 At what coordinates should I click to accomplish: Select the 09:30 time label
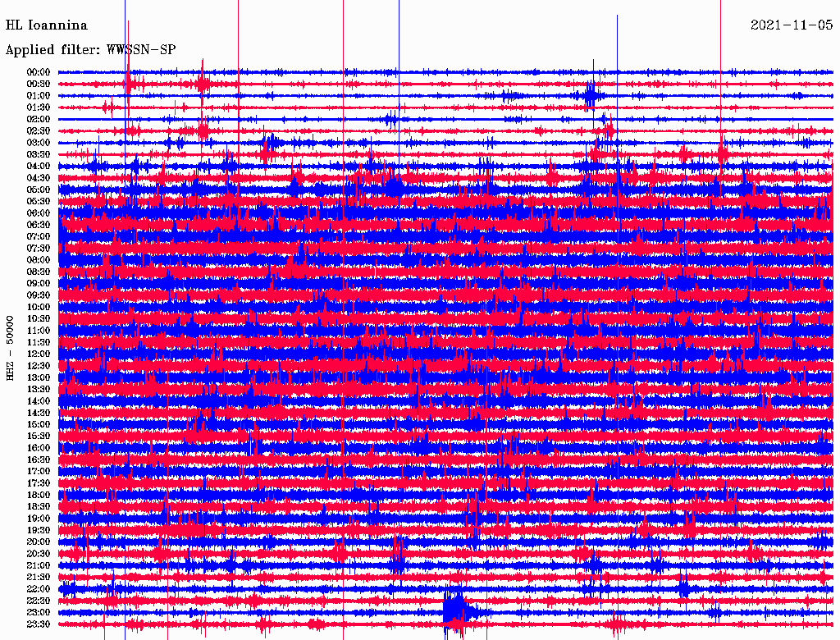39,295
